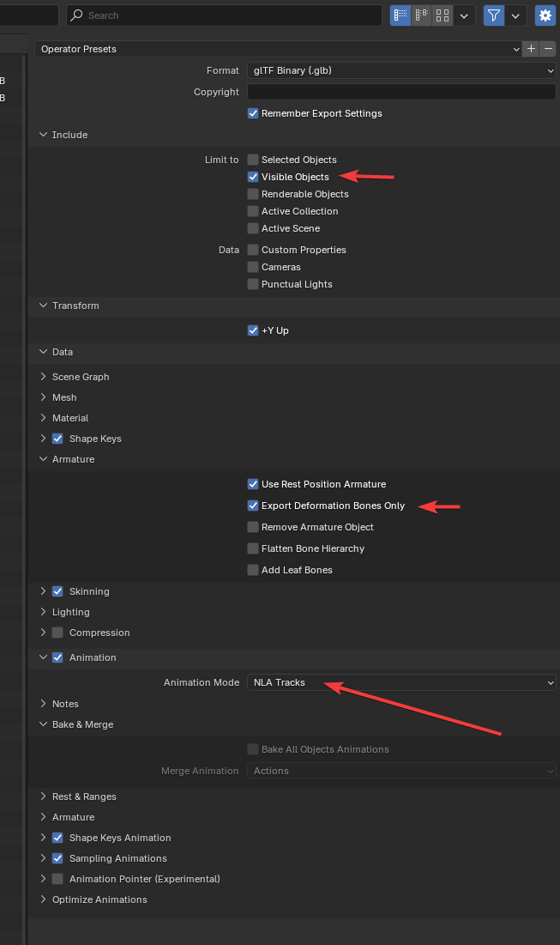The height and width of the screenshot is (945, 560).
Task: Open display settings dropdown arrow
Action: pyautogui.click(x=465, y=15)
